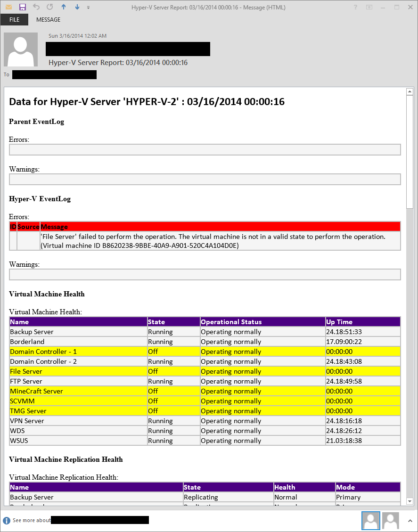Click the email subject line text
Screen dimensions: 418x532
(118, 62)
